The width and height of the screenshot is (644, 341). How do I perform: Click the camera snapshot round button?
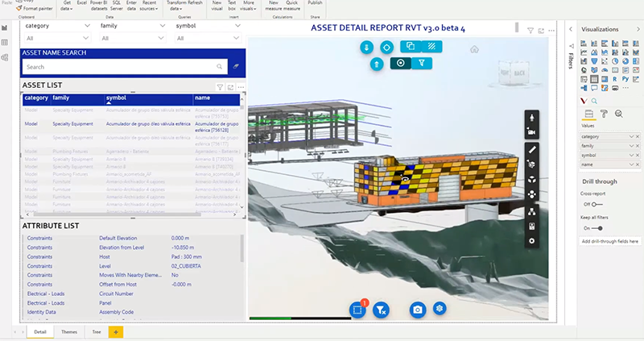point(418,310)
